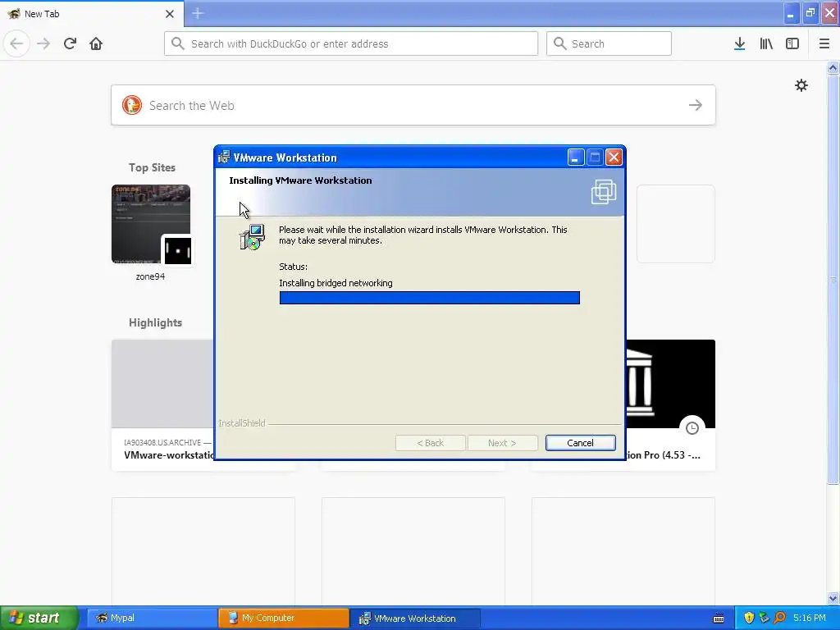Cancel the VMware Workstation installation
The height and width of the screenshot is (630, 840).
click(x=580, y=443)
